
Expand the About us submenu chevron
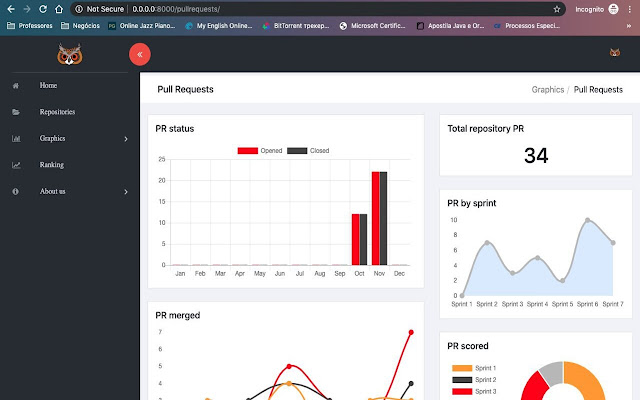point(126,192)
